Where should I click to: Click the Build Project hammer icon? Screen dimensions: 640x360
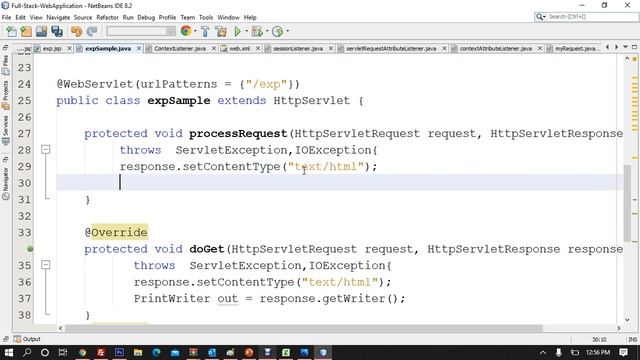pyautogui.click(x=205, y=31)
